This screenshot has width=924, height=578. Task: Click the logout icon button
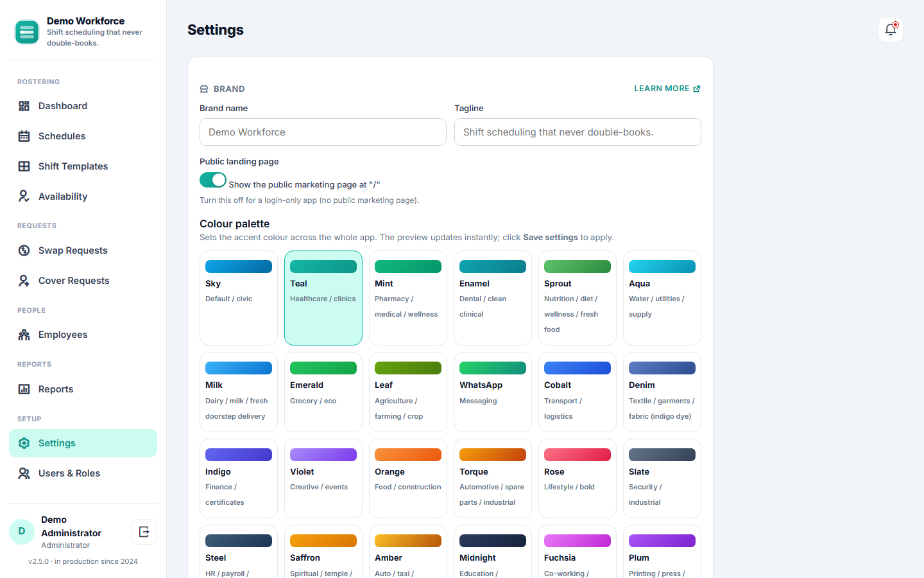pos(144,532)
